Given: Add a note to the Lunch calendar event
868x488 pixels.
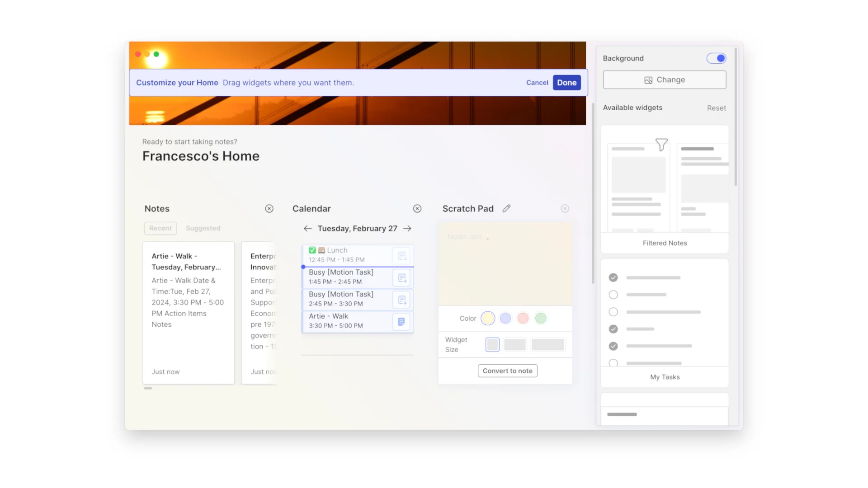Looking at the screenshot, I should [x=402, y=256].
